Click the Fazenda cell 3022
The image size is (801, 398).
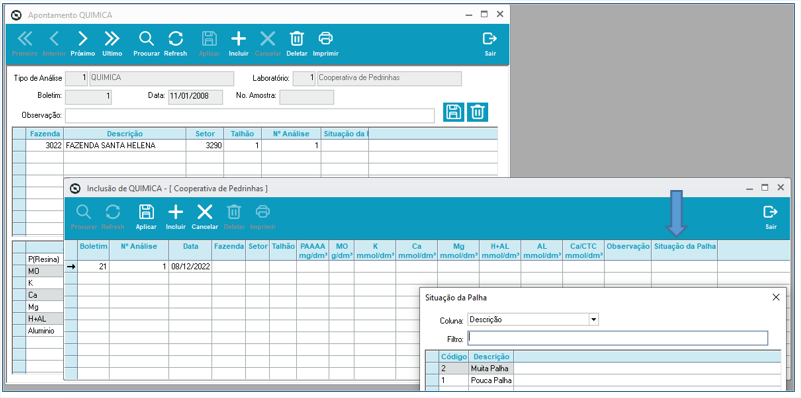(45, 146)
